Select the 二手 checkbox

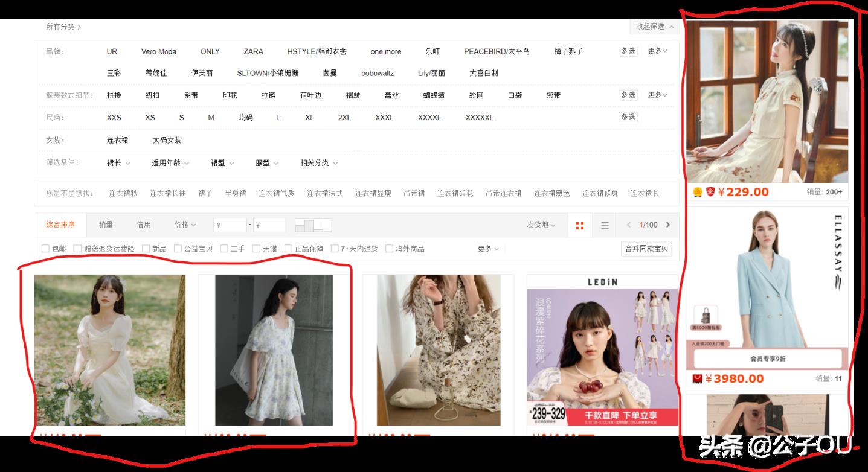tap(224, 249)
